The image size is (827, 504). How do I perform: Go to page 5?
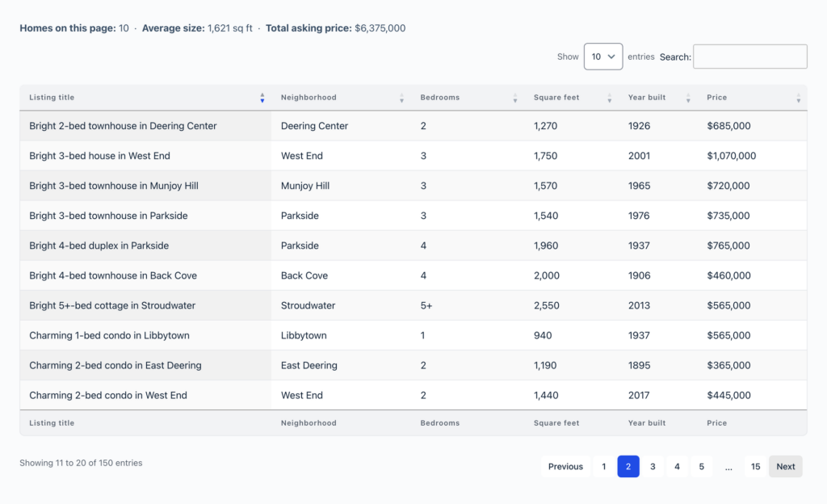702,467
